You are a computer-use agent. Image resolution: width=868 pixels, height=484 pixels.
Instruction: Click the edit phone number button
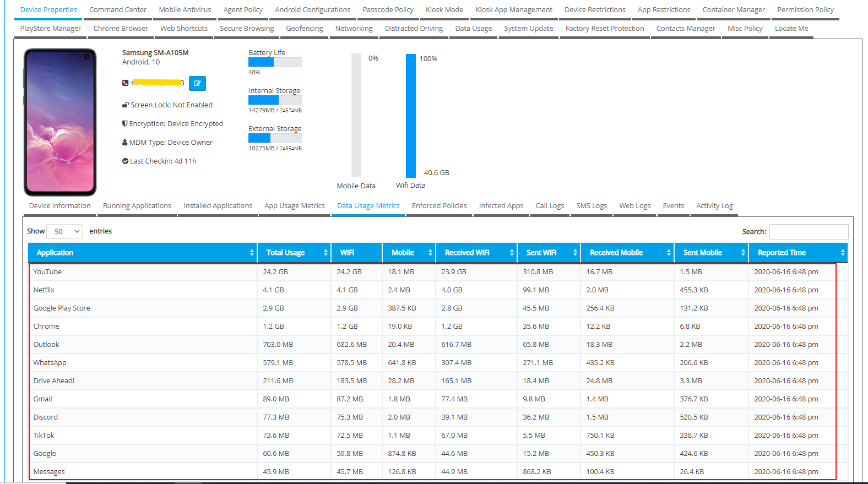click(197, 83)
